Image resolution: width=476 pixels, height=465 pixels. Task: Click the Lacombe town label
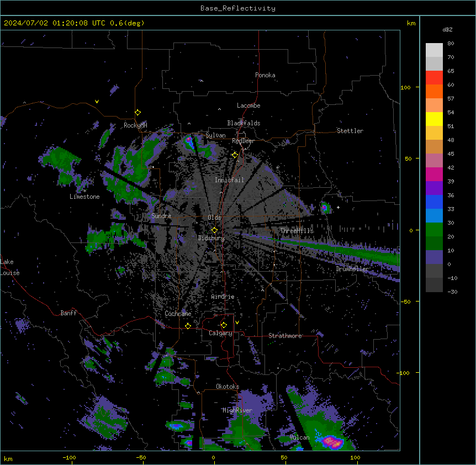pos(248,105)
